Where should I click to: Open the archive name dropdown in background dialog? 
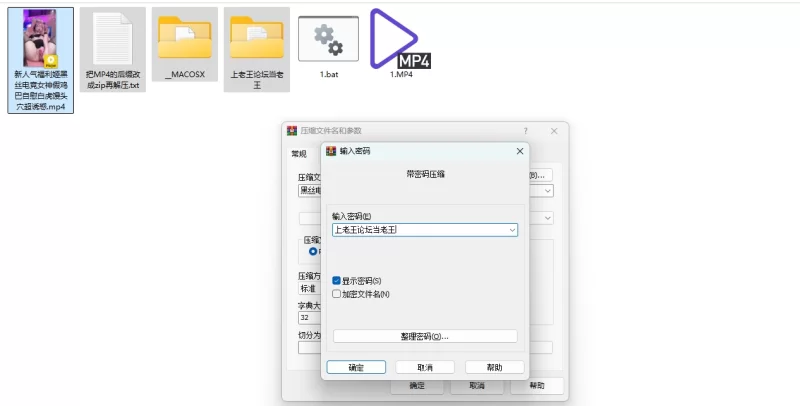(548, 190)
